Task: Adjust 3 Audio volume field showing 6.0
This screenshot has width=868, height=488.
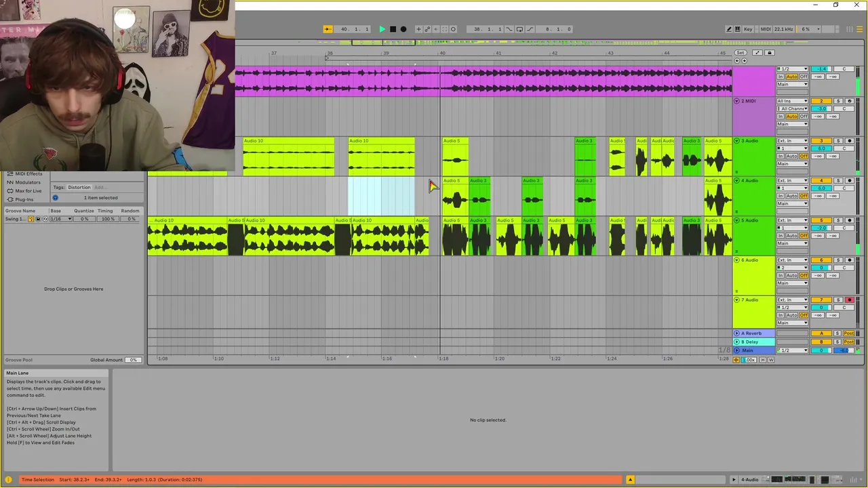Action: [821, 148]
